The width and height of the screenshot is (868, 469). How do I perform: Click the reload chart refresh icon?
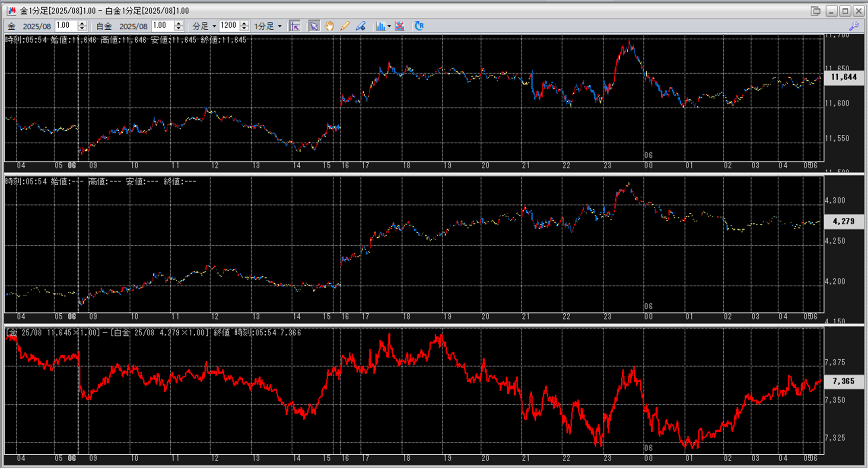(419, 26)
